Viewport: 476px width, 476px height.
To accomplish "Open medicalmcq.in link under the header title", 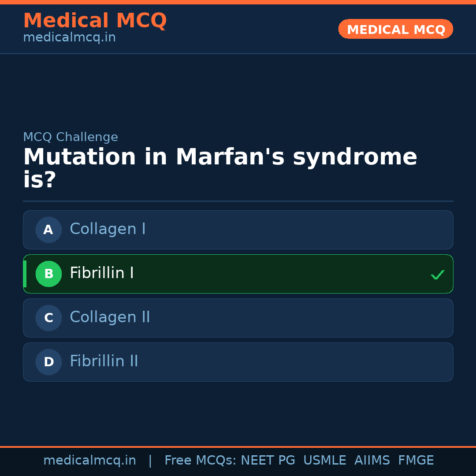I will coord(69,37).
